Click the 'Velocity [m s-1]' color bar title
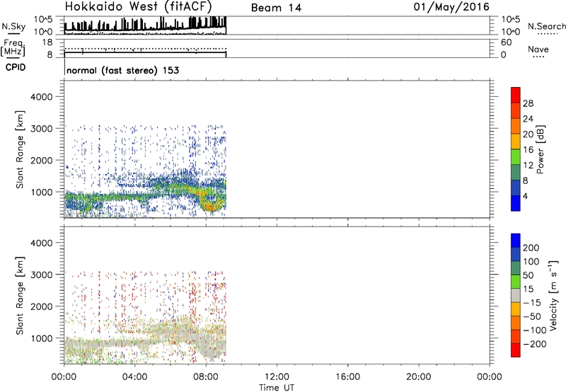This screenshot has width=566, height=392. point(553,295)
